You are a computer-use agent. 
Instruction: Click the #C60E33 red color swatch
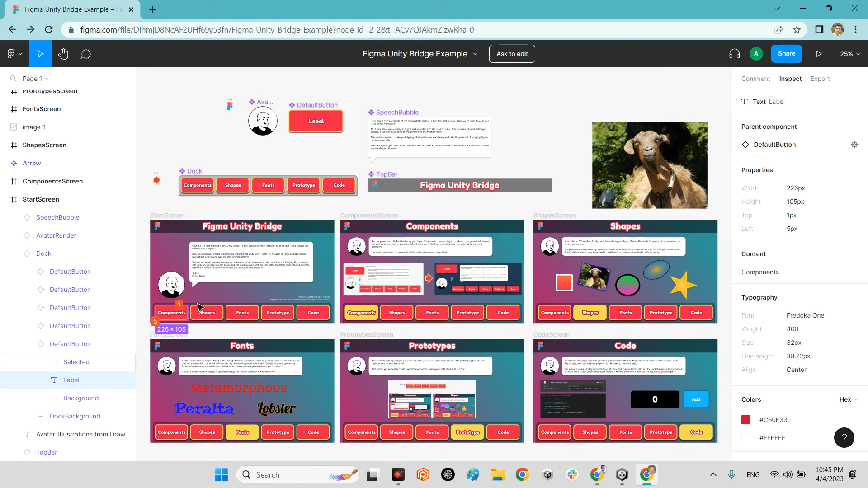click(x=746, y=420)
